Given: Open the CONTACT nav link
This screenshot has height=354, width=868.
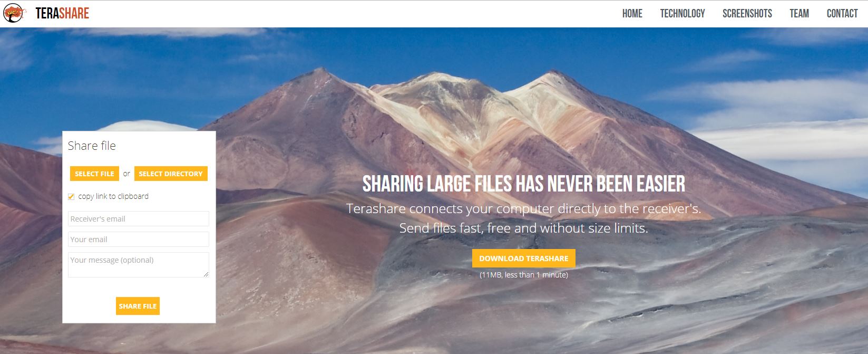Looking at the screenshot, I should pos(842,14).
